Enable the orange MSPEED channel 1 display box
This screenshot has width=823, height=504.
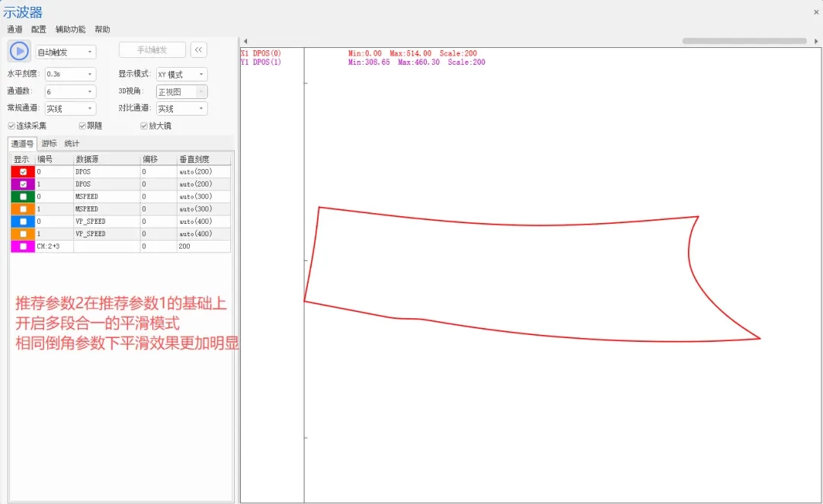pos(23,209)
